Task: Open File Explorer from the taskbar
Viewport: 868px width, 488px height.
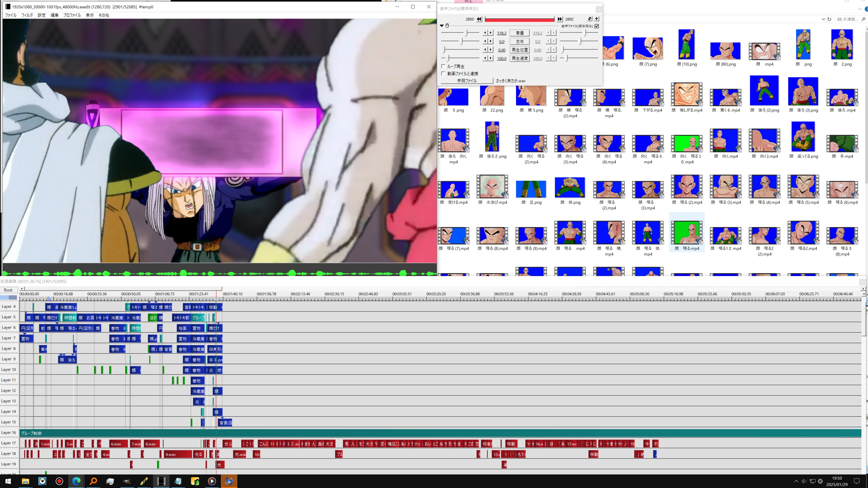Action: (x=25, y=481)
